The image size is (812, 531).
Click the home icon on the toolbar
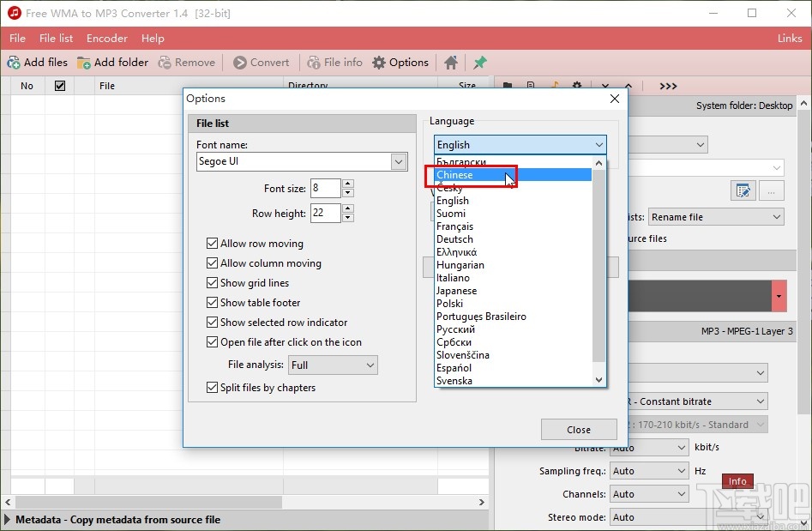pyautogui.click(x=452, y=62)
